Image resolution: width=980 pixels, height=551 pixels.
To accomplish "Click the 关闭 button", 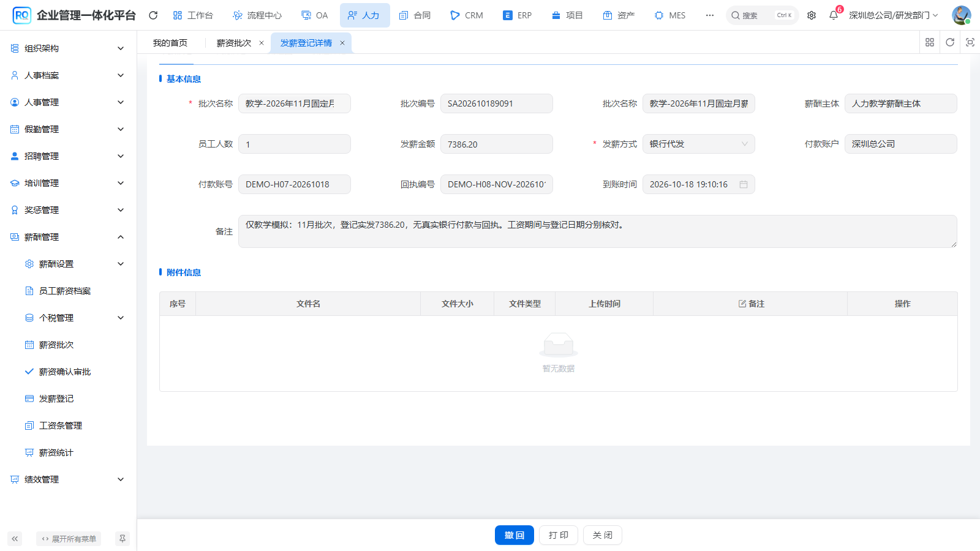I will coord(603,535).
